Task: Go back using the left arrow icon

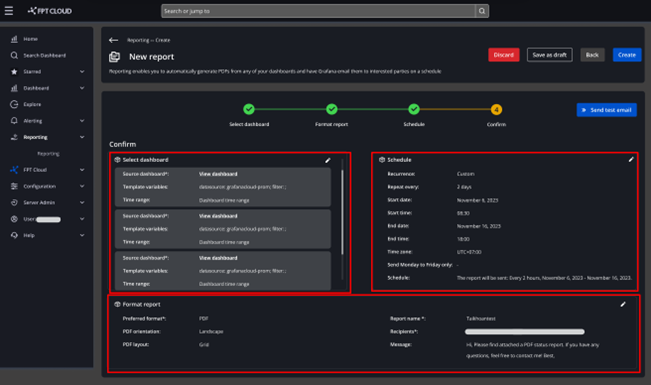Action: (113, 40)
